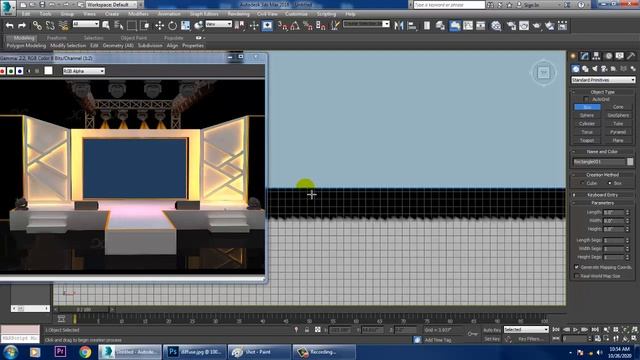This screenshot has width=640, height=360.
Task: Click the Cone primitive button
Action: point(618,107)
